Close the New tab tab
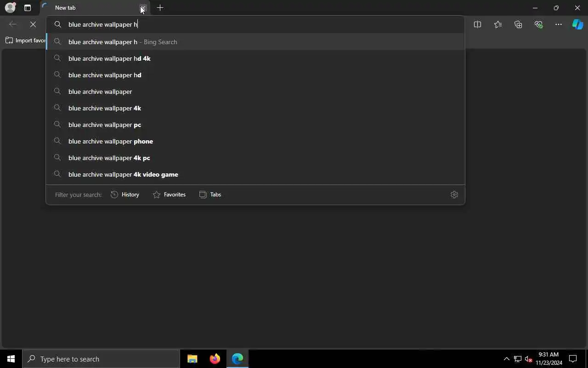Image resolution: width=588 pixels, height=368 pixels. click(x=143, y=8)
